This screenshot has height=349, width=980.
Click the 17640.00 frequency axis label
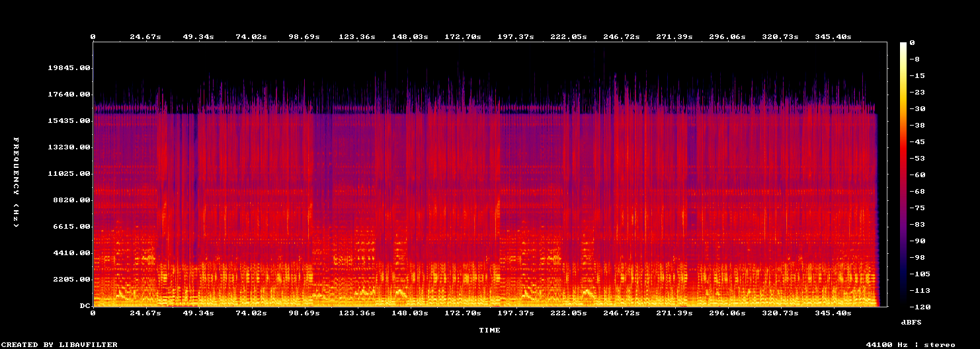[69, 95]
